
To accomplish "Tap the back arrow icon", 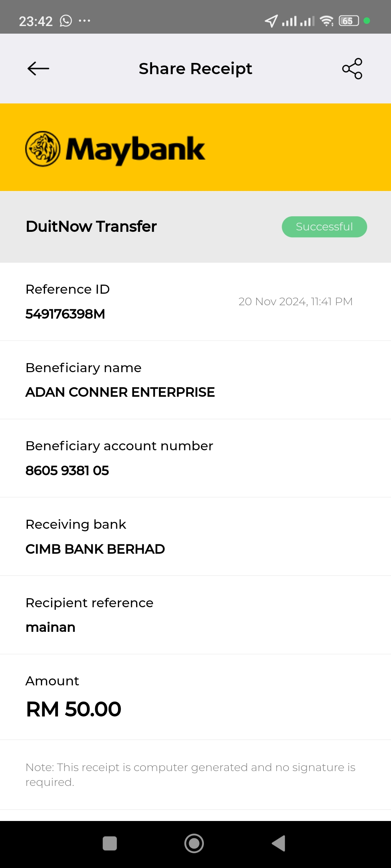I will click(38, 69).
